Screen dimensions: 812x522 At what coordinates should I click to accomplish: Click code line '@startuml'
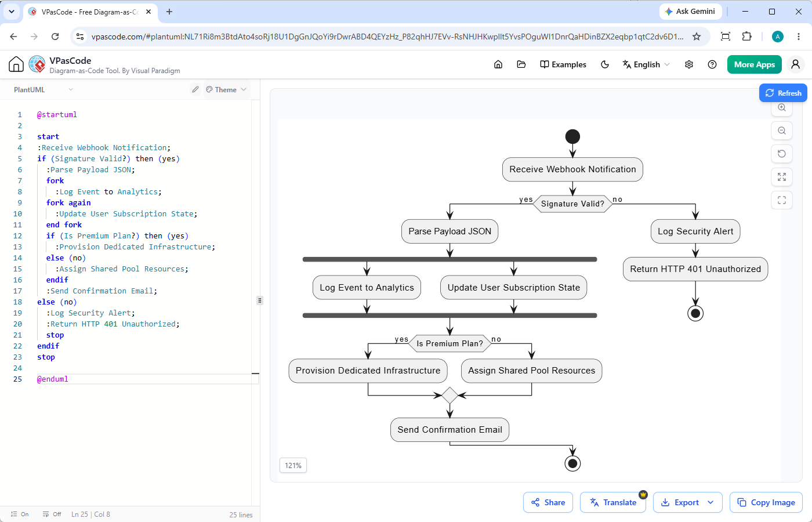(57, 114)
